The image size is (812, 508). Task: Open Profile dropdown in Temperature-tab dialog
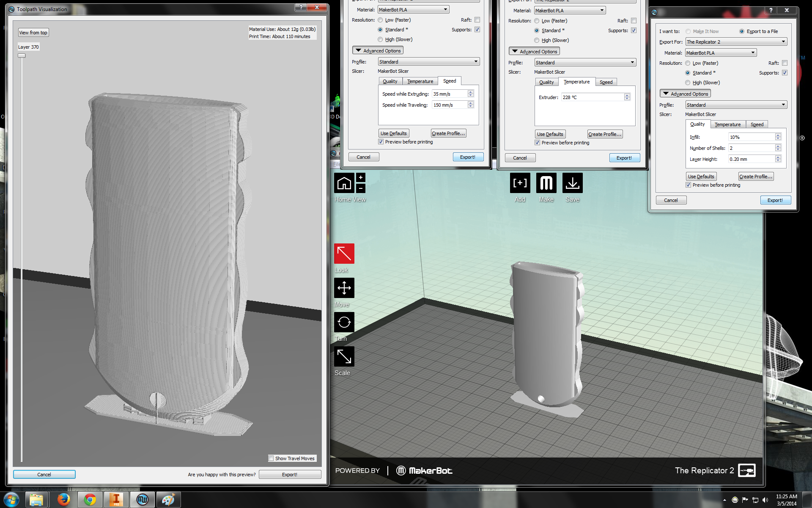[x=585, y=63]
